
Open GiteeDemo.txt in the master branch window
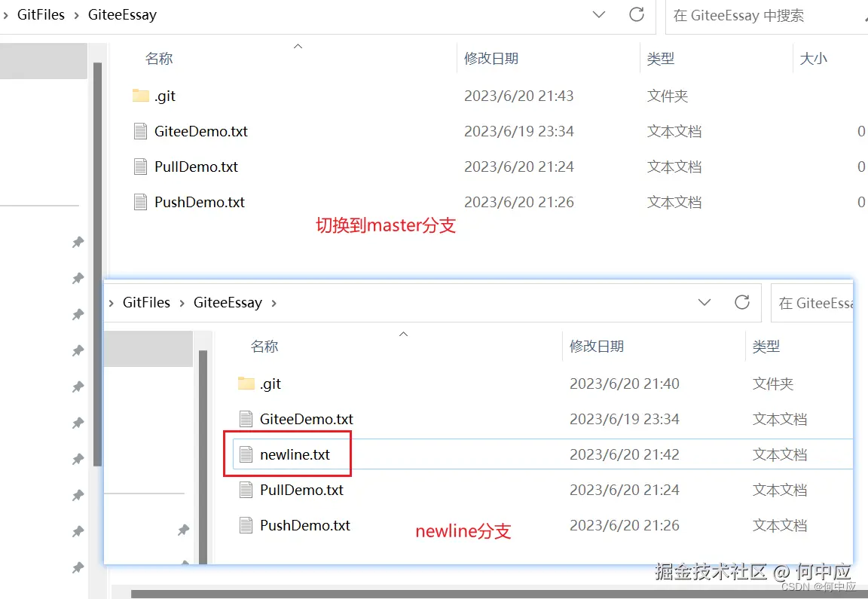click(199, 131)
